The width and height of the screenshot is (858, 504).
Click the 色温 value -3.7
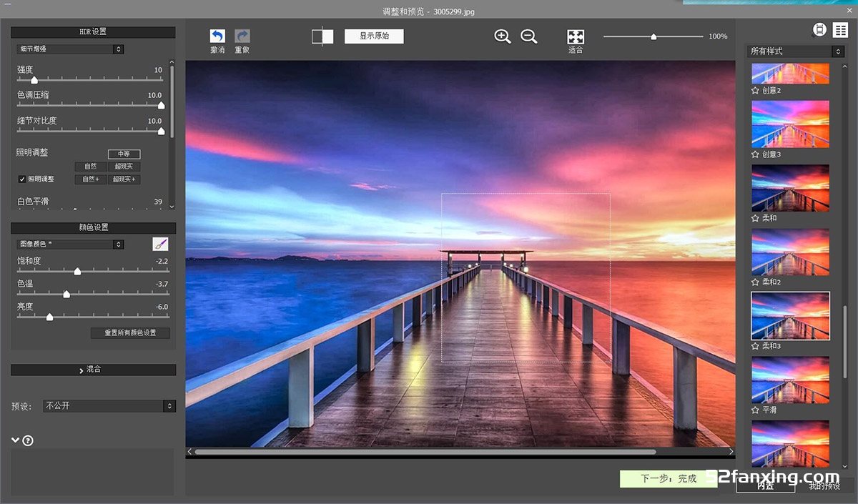point(162,285)
